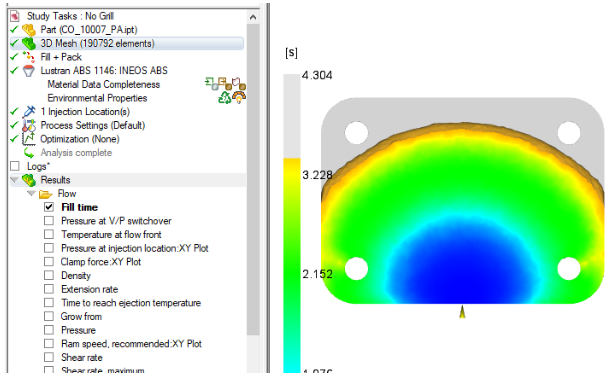The width and height of the screenshot is (612, 378).
Task: Click the Optimization chart icon
Action: [29, 139]
